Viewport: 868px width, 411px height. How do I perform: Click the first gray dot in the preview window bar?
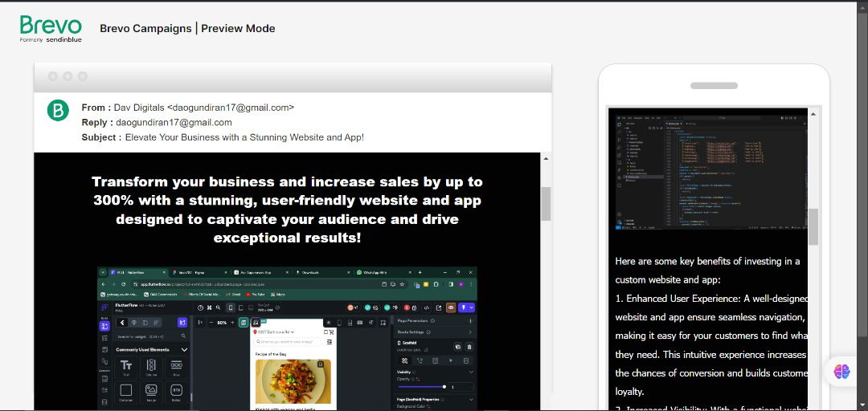53,76
